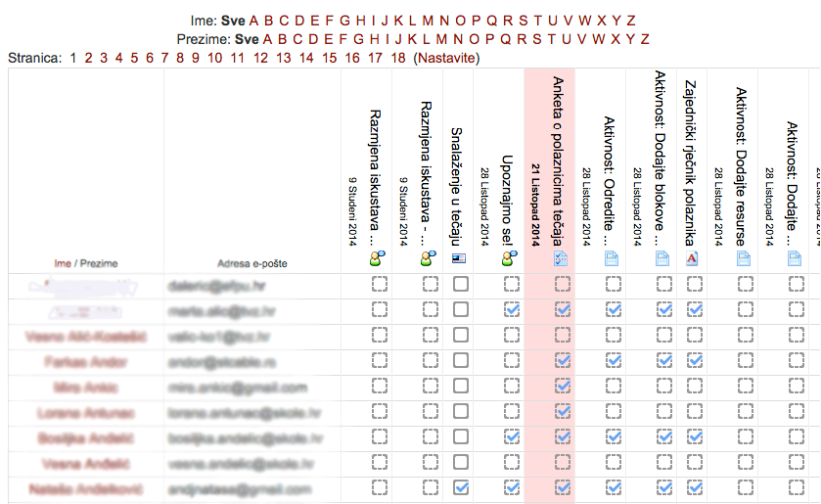Click the second Razmjena iskustava forum icon
Image resolution: width=821 pixels, height=504 pixels.
coord(429,257)
